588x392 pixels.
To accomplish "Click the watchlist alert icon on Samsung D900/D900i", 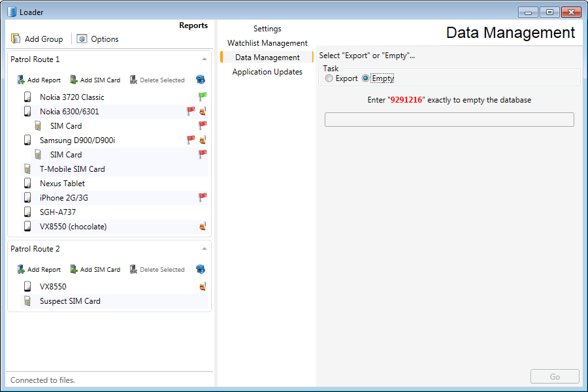I will pyautogui.click(x=203, y=140).
